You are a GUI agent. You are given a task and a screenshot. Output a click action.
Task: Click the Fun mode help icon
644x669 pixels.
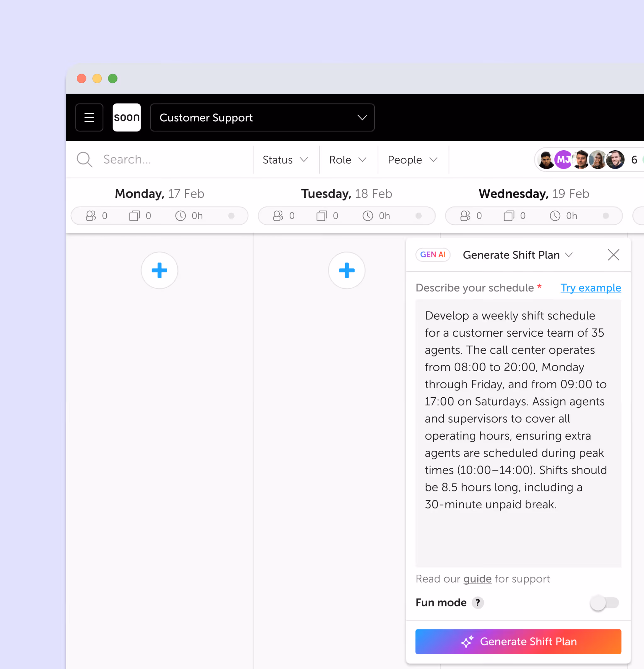click(x=477, y=603)
